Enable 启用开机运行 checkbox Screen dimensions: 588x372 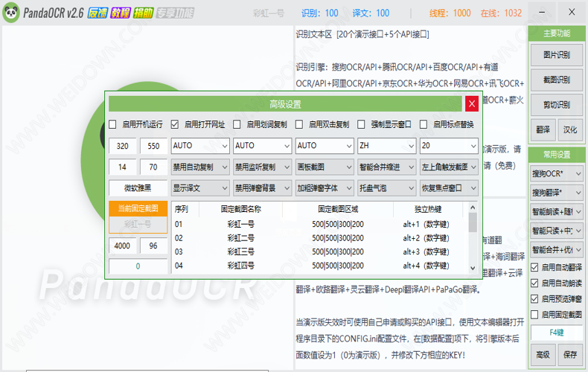pyautogui.click(x=112, y=124)
